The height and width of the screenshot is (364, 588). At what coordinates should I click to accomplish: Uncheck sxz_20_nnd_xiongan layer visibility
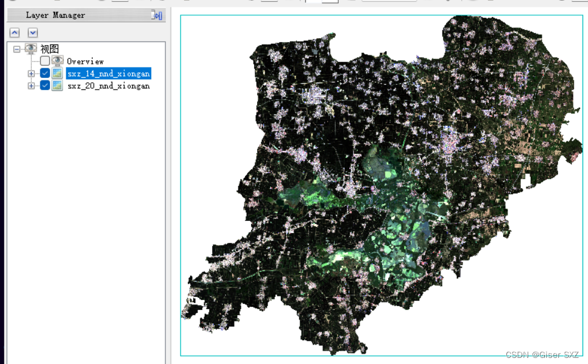tap(45, 85)
